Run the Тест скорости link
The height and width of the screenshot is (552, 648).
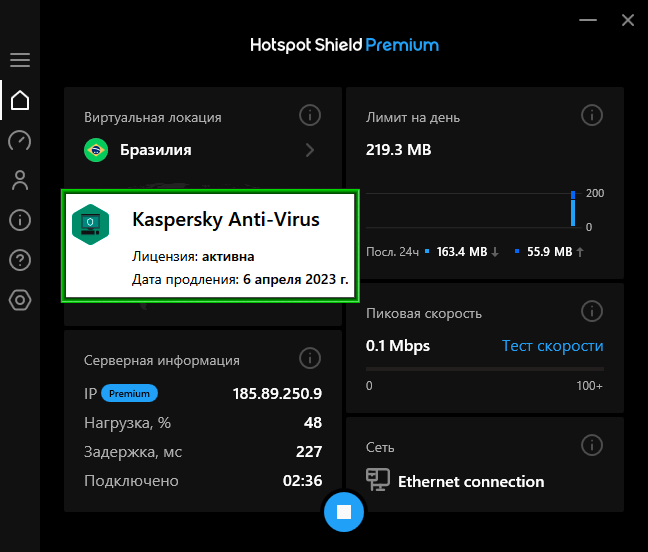553,346
